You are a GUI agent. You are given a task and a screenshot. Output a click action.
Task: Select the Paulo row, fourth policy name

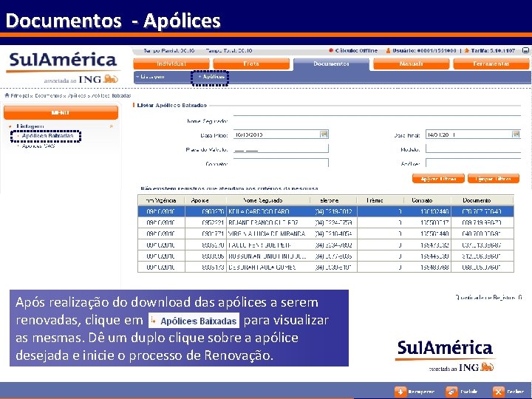(326, 245)
